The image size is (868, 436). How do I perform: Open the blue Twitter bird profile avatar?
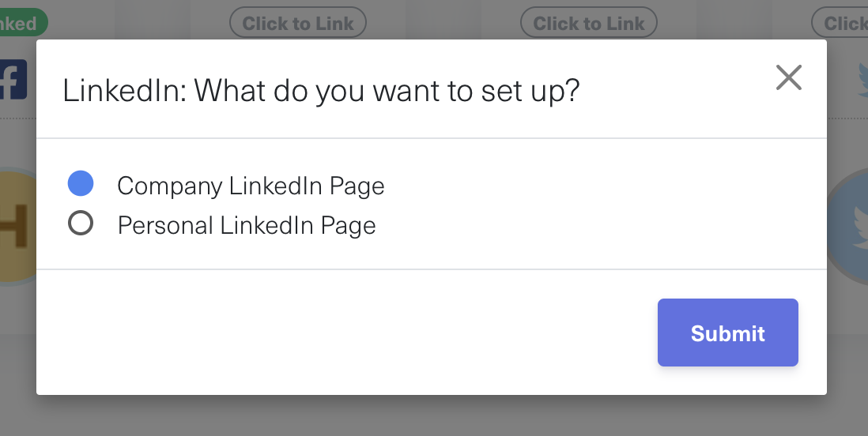click(x=850, y=225)
